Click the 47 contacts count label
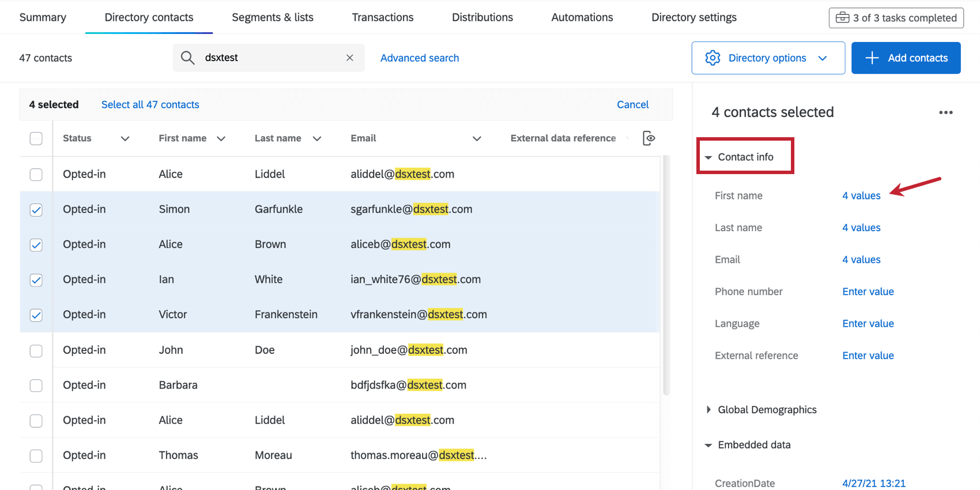This screenshot has width=980, height=490. pos(46,58)
